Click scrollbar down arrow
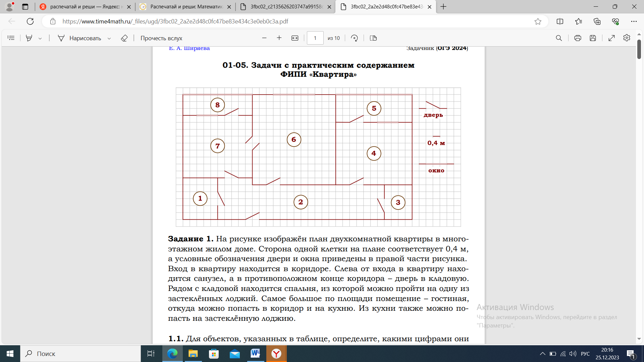This screenshot has width=644, height=362. [x=639, y=339]
